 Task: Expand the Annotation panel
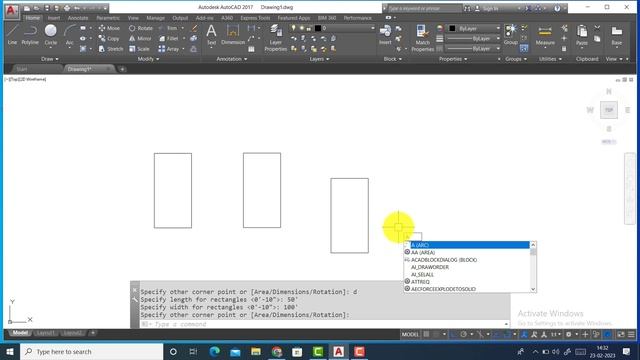[232, 59]
